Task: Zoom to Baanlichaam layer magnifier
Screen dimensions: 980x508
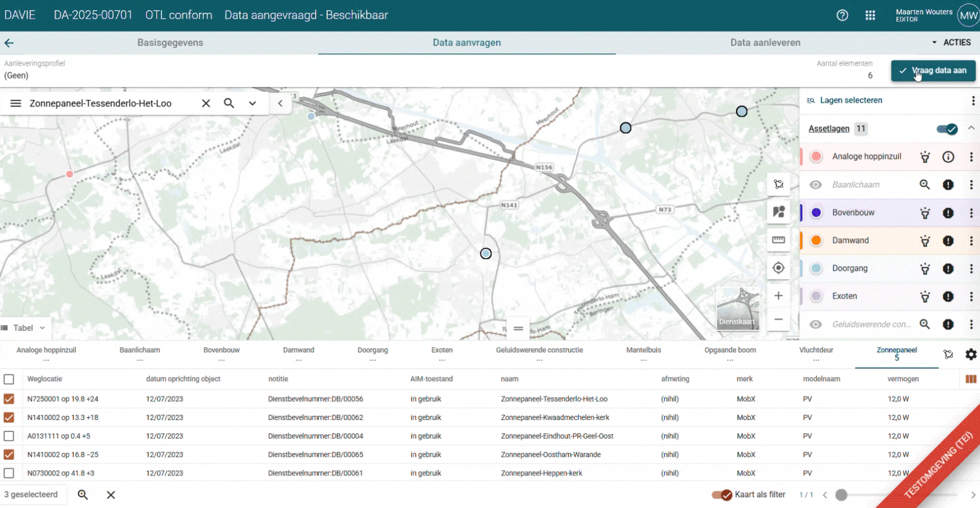Action: tap(925, 185)
